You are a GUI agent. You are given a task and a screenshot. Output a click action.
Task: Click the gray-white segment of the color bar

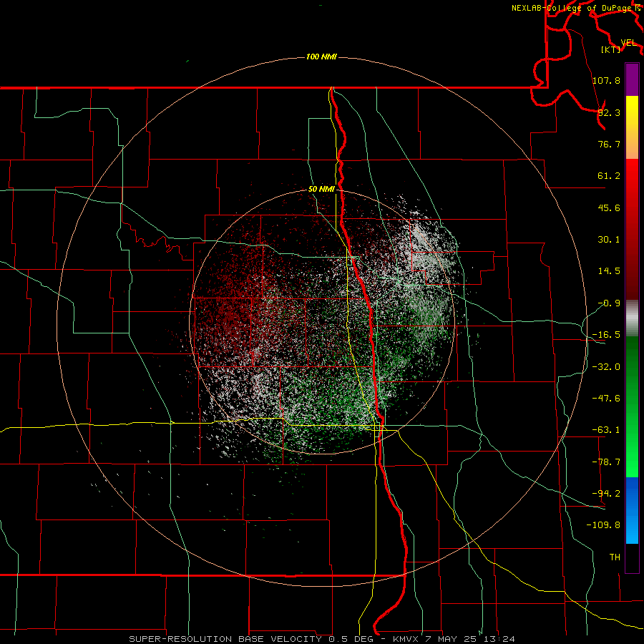click(632, 318)
